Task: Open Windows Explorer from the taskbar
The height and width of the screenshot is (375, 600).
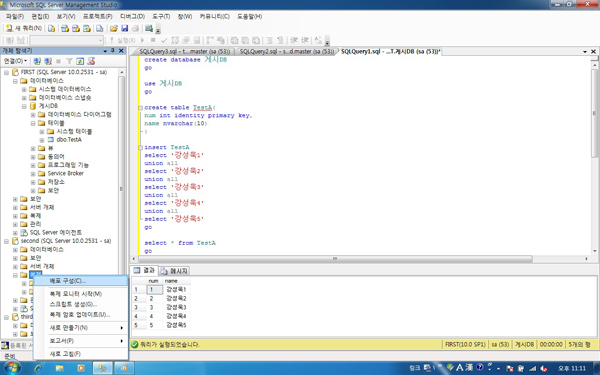Action: point(59,368)
